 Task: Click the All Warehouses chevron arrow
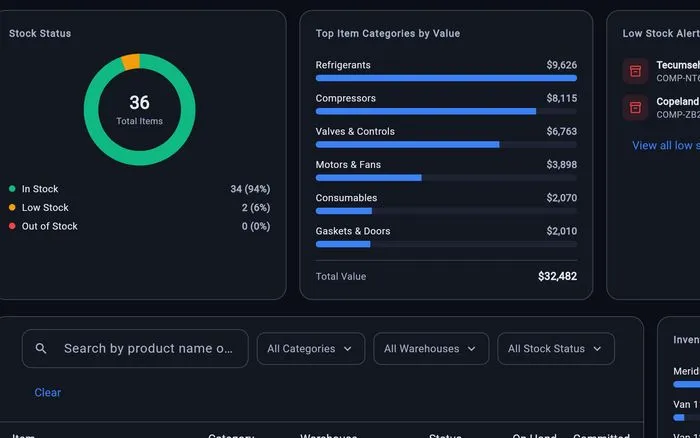471,349
